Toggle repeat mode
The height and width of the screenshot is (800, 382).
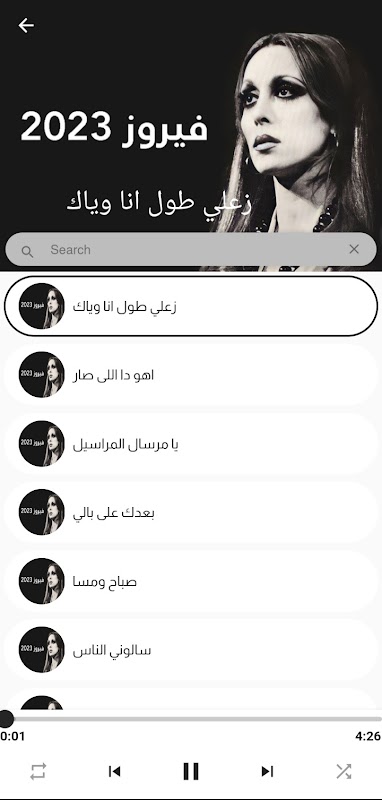pyautogui.click(x=38, y=771)
